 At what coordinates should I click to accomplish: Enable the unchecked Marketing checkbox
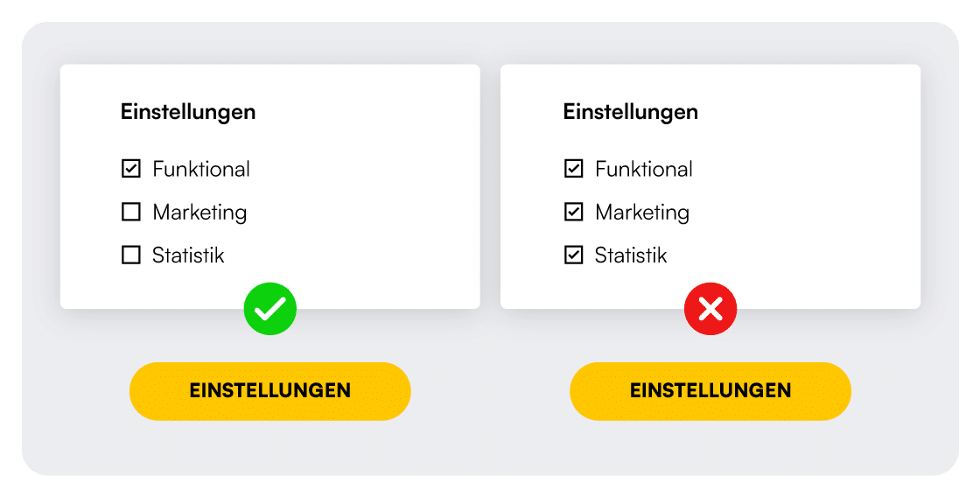(130, 212)
